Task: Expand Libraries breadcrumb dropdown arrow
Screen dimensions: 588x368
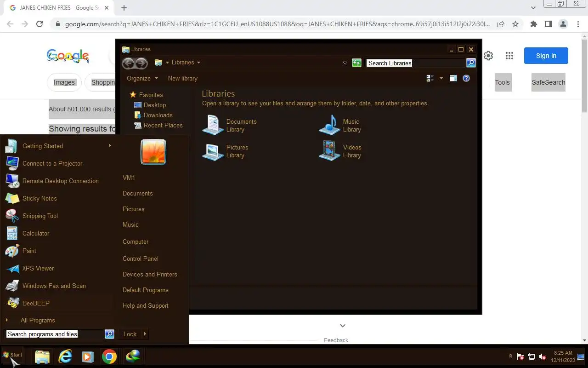Action: tap(198, 63)
